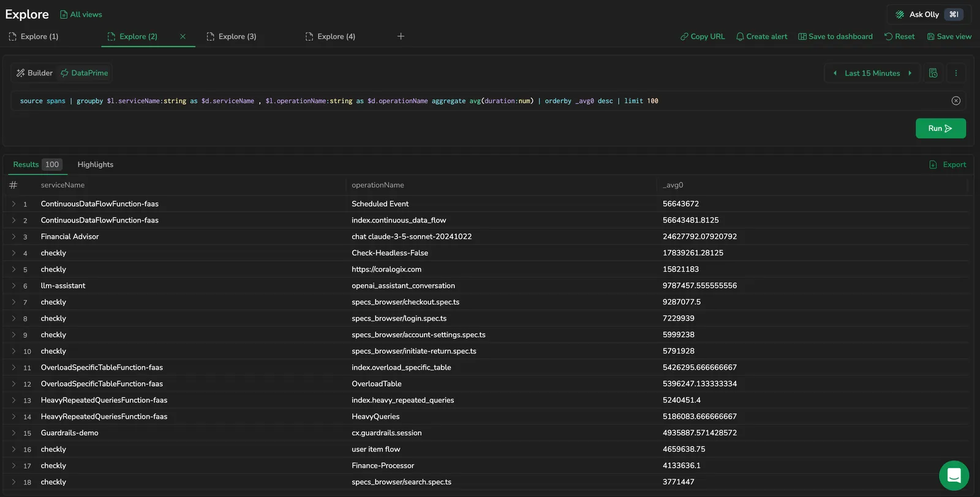This screenshot has height=497, width=980.
Task: Save to dashboard
Action: (835, 36)
